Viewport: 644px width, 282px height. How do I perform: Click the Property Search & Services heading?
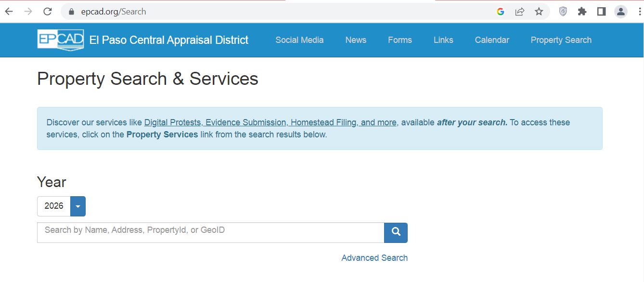coord(148,79)
